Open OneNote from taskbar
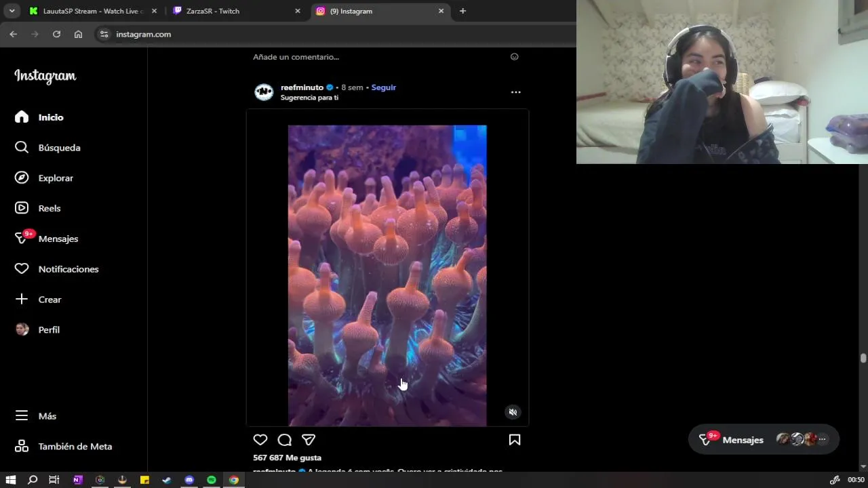The width and height of the screenshot is (868, 488). coord(77,480)
